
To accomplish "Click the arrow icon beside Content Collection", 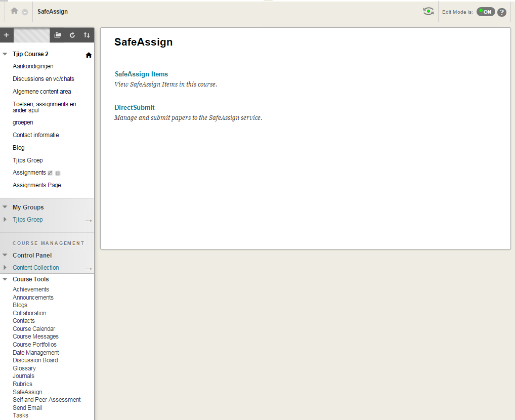I will point(89,269).
